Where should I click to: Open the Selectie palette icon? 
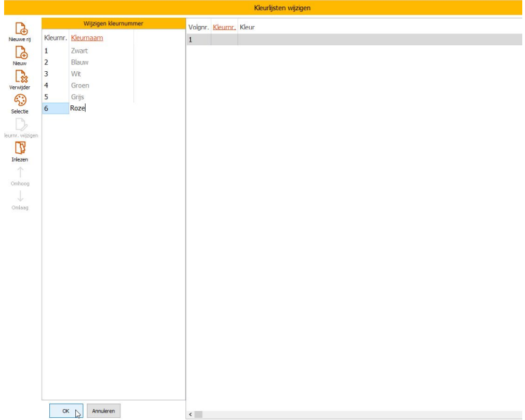pos(20,100)
